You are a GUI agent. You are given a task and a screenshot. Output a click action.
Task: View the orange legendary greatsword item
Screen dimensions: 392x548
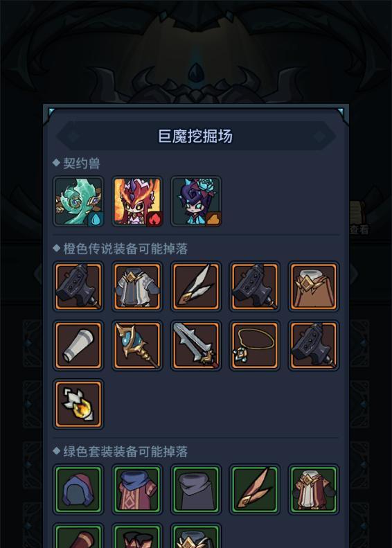196,345
